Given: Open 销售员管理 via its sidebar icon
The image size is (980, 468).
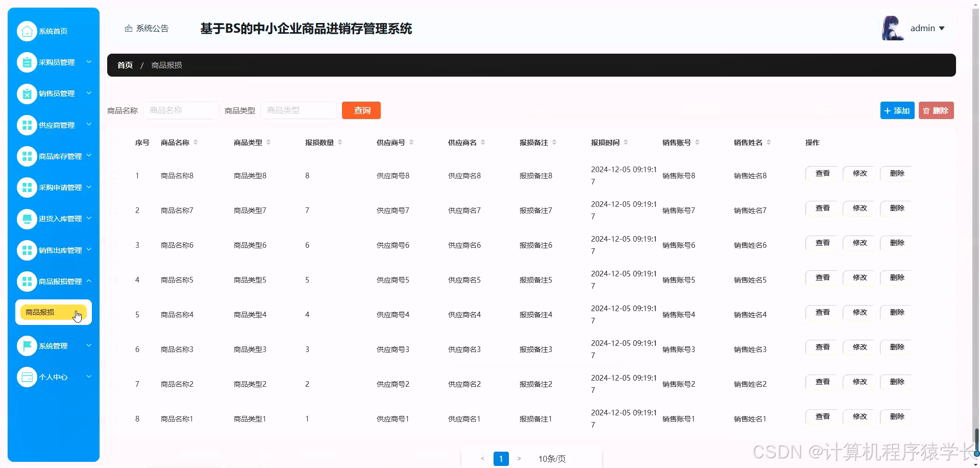Looking at the screenshot, I should pyautogui.click(x=27, y=93).
